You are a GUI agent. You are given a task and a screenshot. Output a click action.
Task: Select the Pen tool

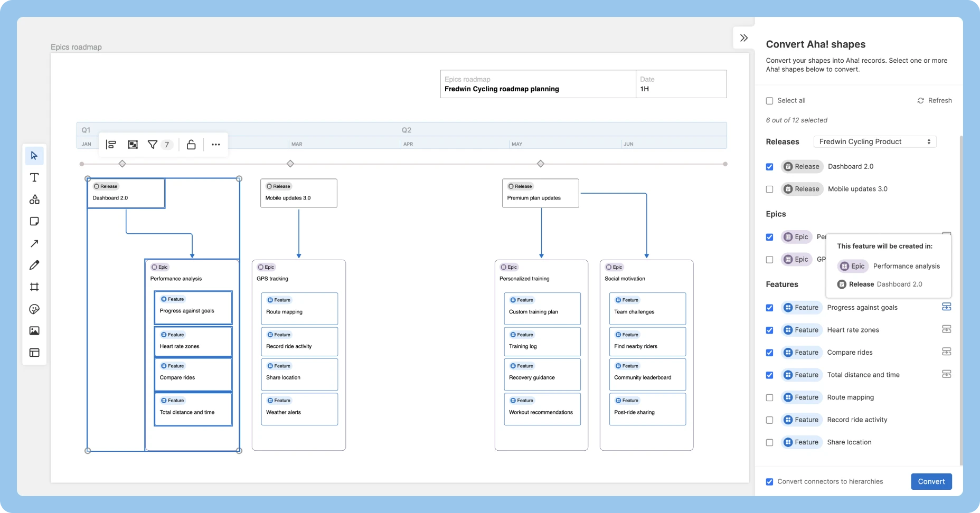pos(34,265)
